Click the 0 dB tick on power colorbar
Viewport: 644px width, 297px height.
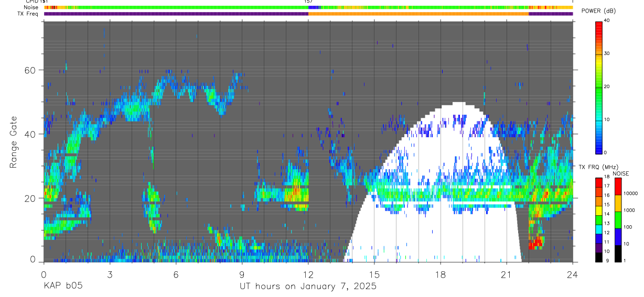tap(605, 152)
